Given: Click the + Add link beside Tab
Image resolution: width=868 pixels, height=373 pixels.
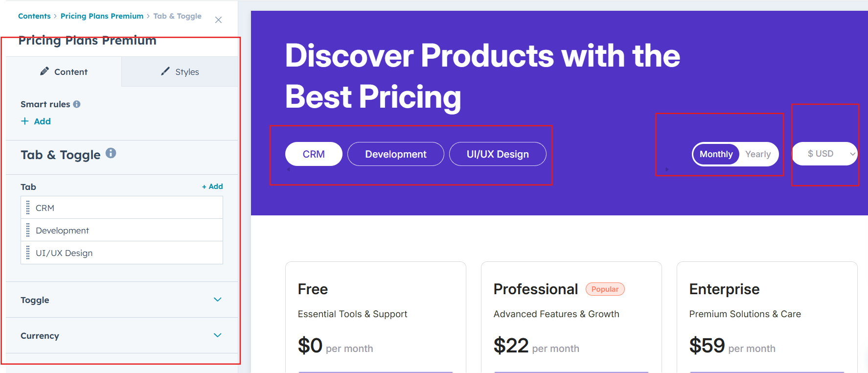Looking at the screenshot, I should [212, 186].
